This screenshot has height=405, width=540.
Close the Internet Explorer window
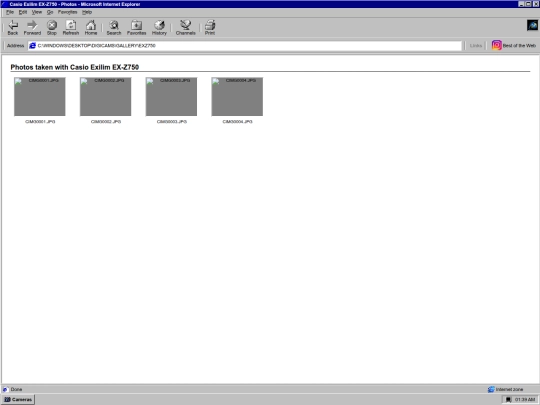click(536, 4)
